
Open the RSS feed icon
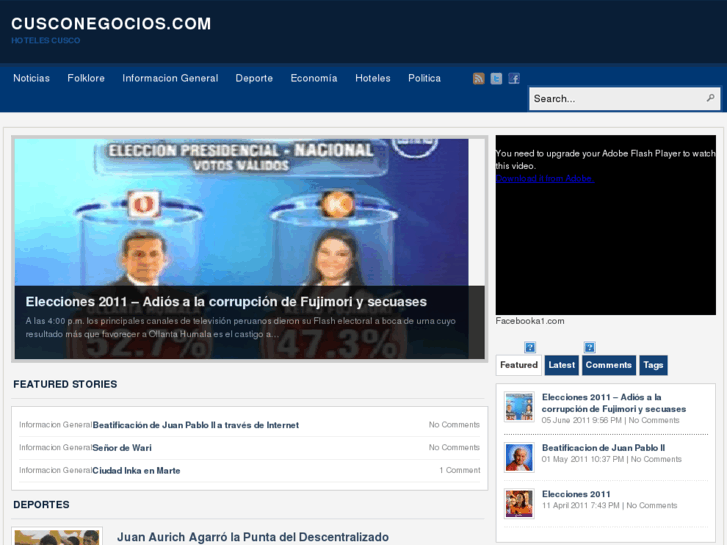pos(478,78)
